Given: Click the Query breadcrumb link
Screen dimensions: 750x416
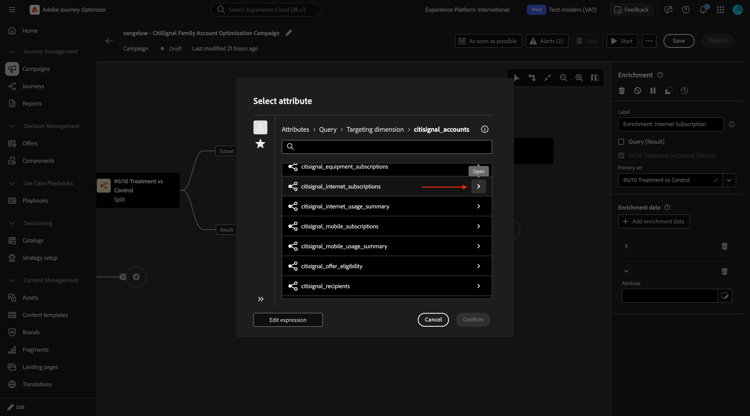Looking at the screenshot, I should tap(328, 130).
